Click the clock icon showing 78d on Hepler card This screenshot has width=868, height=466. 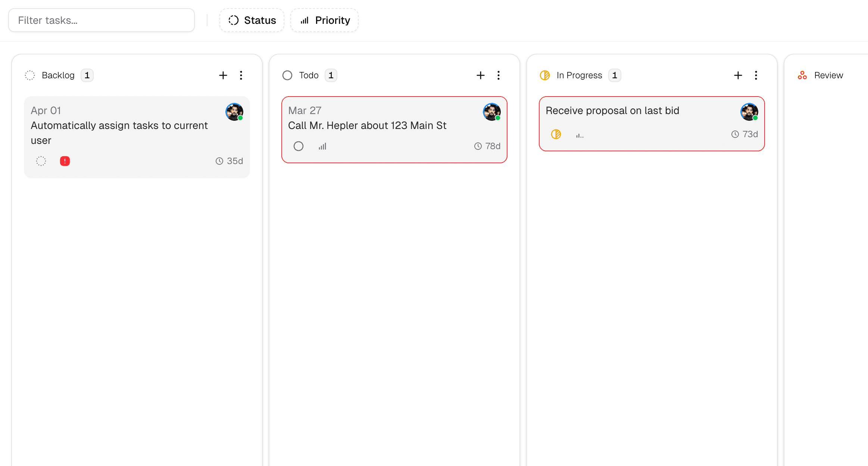477,146
